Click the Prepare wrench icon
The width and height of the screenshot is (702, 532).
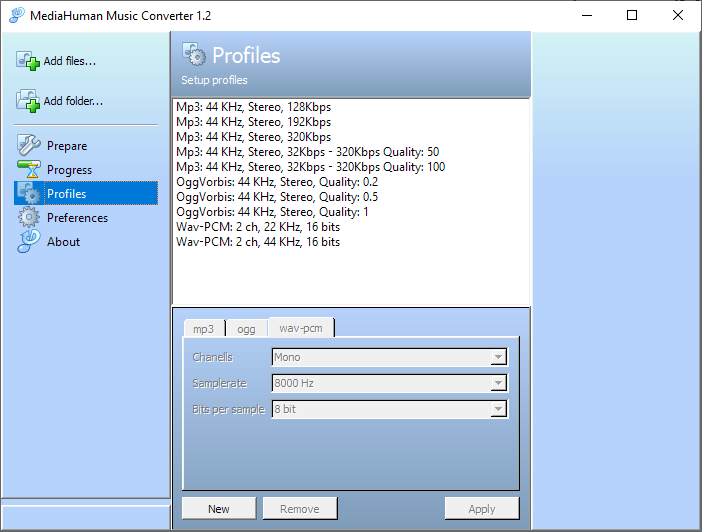[29, 145]
